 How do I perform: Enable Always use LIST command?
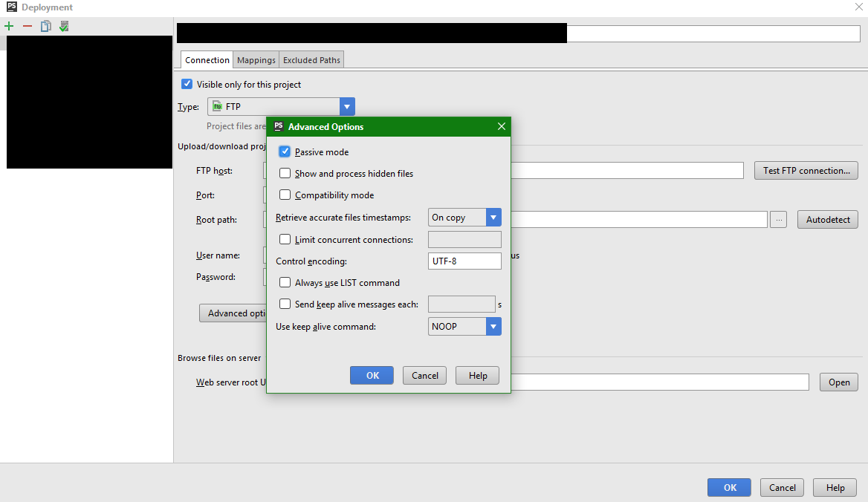[285, 283]
